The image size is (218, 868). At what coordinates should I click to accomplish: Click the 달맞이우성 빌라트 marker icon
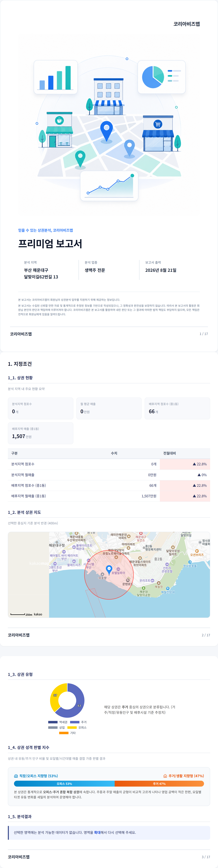(173, 547)
